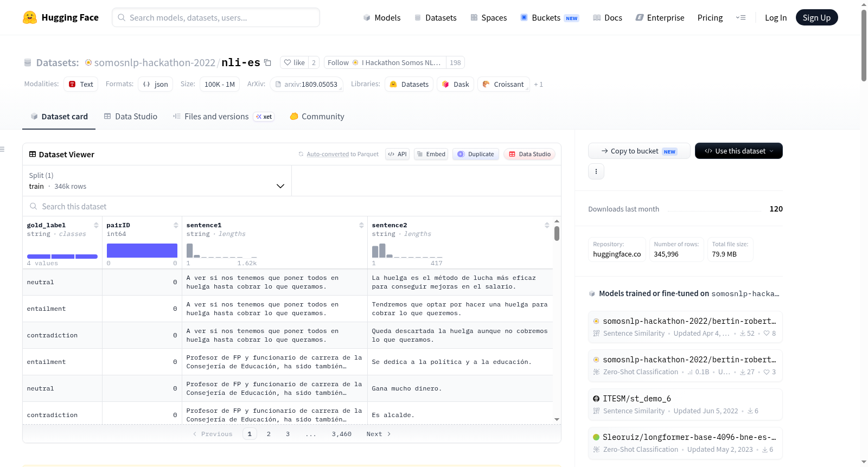Go to page 3,460 of table

tap(342, 434)
